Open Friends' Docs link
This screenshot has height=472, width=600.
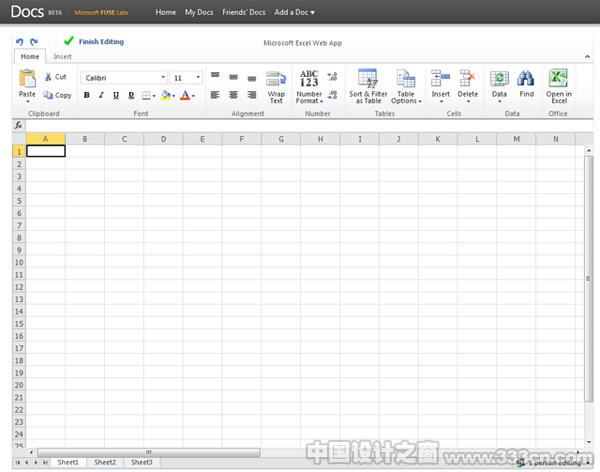244,12
